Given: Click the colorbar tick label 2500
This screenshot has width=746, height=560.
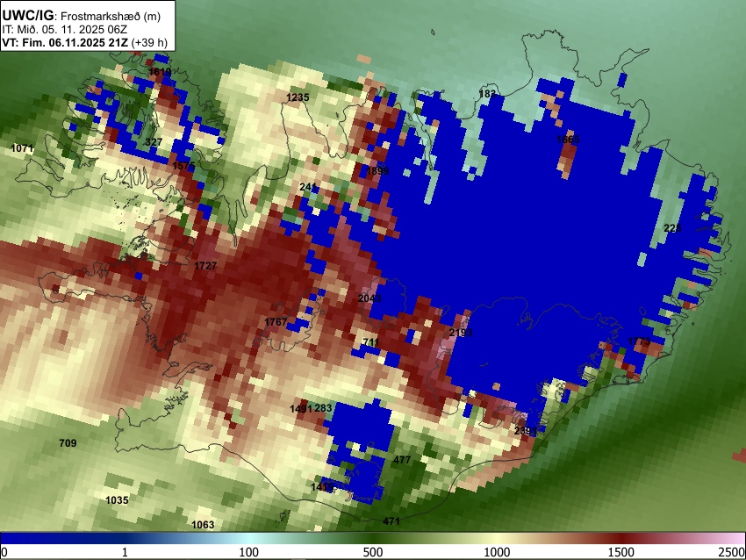Looking at the screenshot, I should (x=733, y=552).
